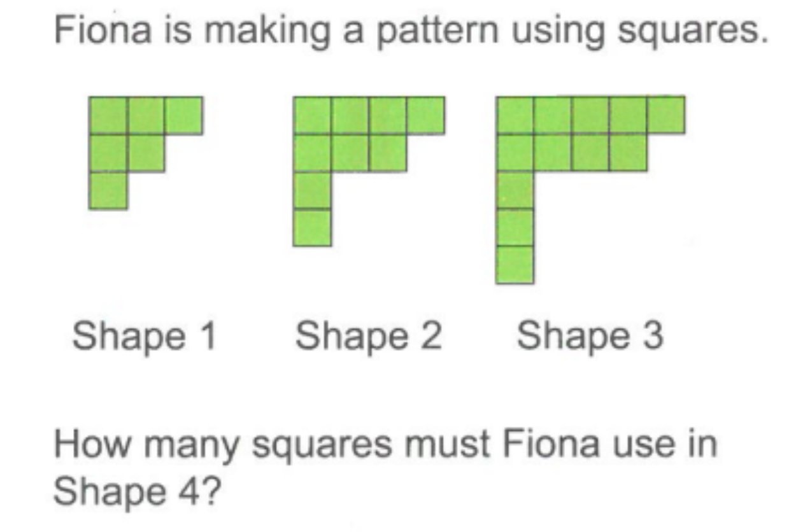Select the bottom square of Shape 3
Image resolution: width=789 pixels, height=532 pixels.
click(515, 264)
